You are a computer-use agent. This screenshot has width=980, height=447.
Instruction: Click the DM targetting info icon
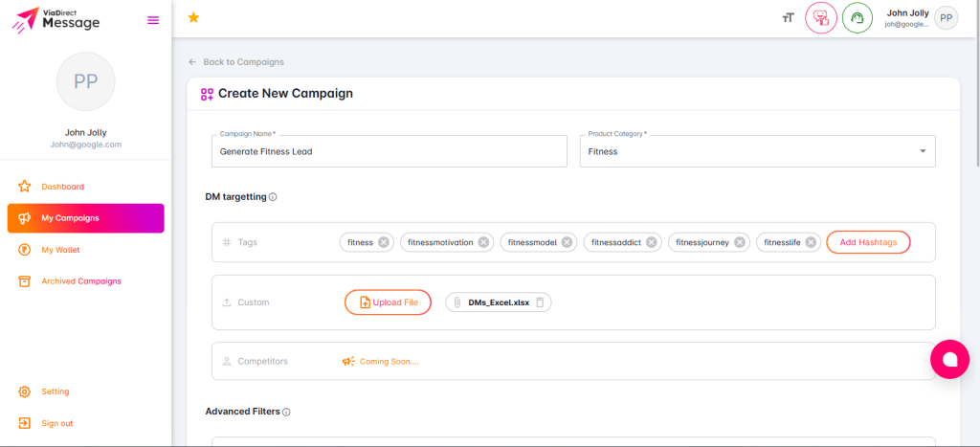273,197
